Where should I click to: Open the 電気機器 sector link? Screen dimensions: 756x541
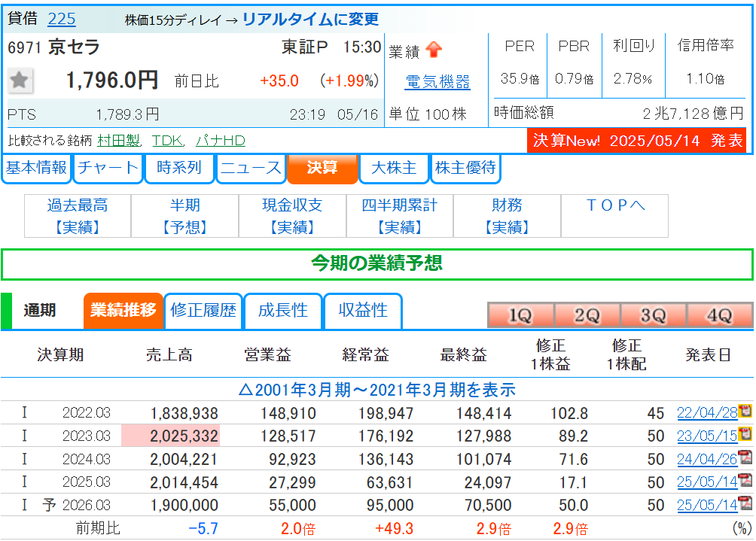tap(437, 82)
